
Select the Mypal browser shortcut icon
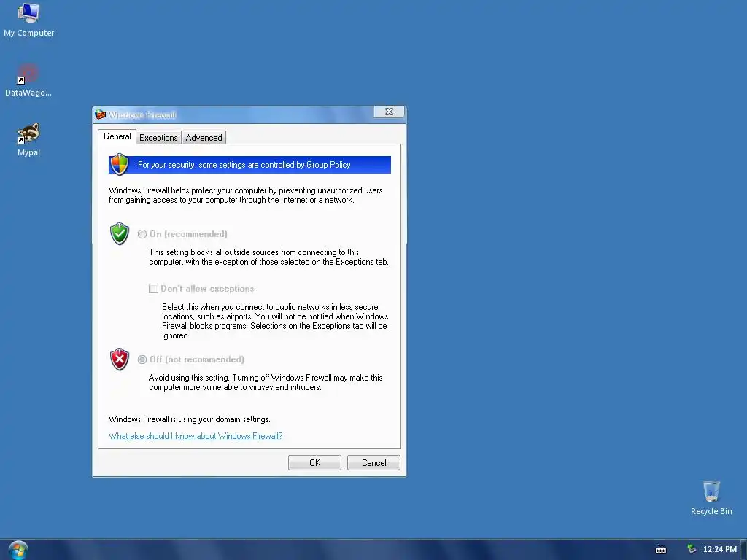(28, 139)
